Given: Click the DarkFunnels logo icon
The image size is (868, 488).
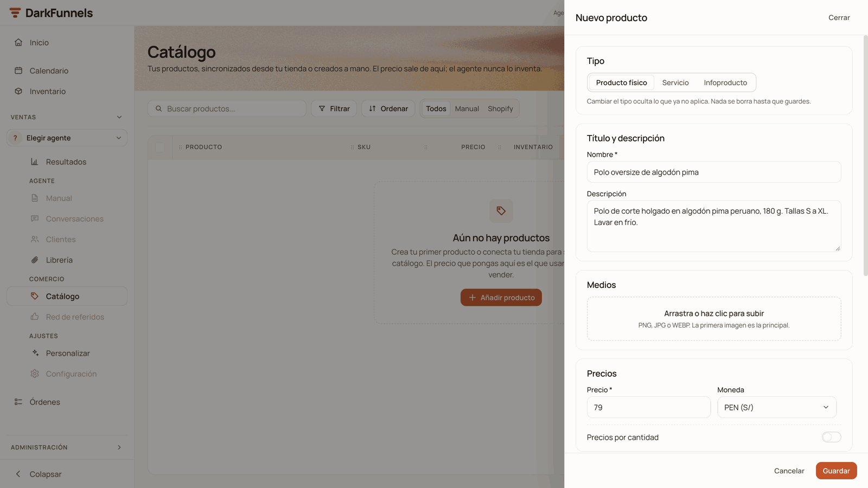Looking at the screenshot, I should [15, 13].
